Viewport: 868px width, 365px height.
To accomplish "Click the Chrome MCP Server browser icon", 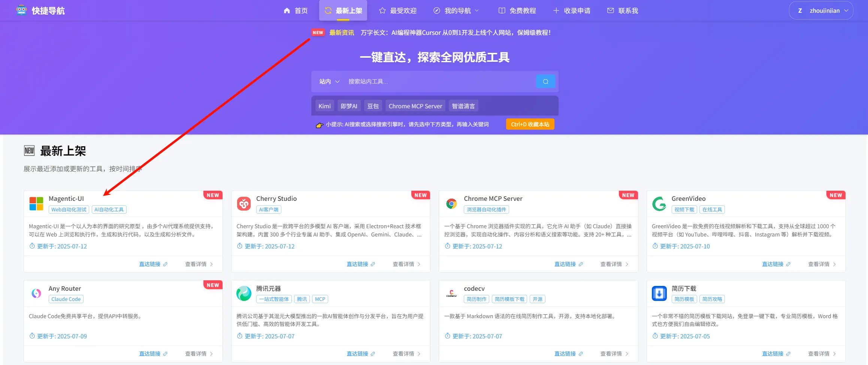I will pyautogui.click(x=451, y=203).
